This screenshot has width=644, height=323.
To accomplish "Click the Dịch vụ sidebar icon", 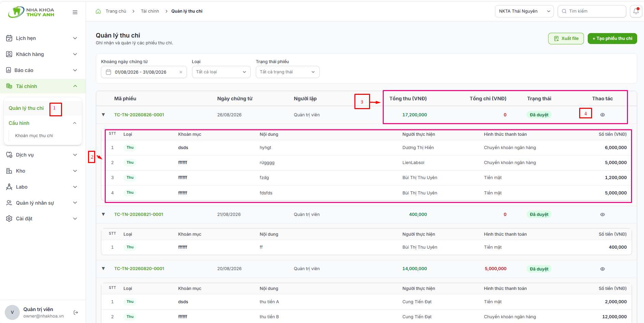I will (x=9, y=155).
